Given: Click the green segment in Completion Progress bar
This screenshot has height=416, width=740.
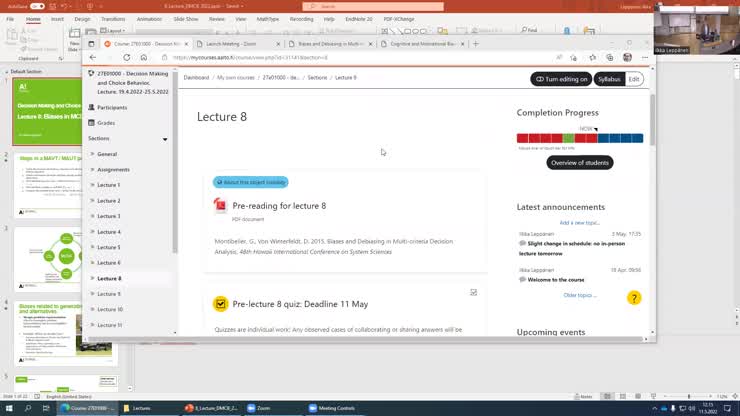Looking at the screenshot, I should point(568,138).
